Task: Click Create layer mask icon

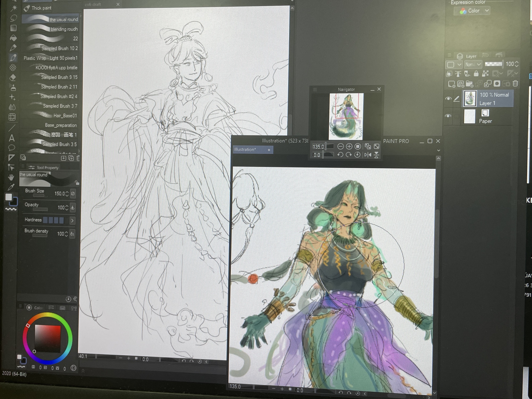Action: tap(497, 84)
